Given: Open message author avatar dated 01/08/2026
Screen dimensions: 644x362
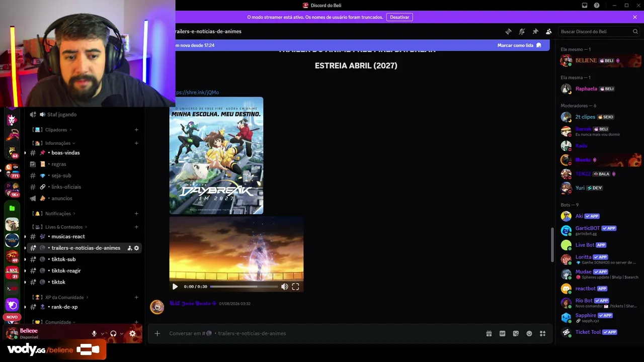Looking at the screenshot, I should coord(157,307).
